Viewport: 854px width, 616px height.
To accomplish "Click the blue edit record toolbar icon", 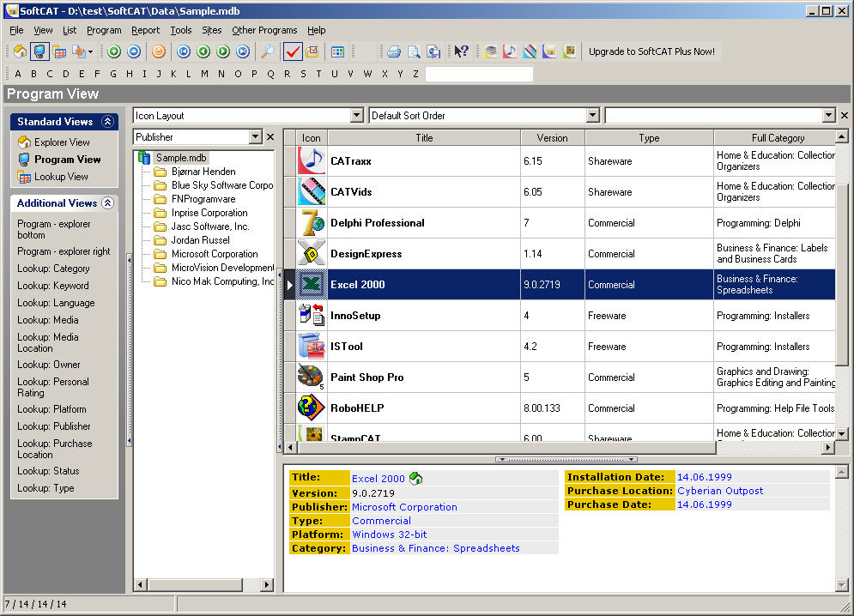I will 134,51.
